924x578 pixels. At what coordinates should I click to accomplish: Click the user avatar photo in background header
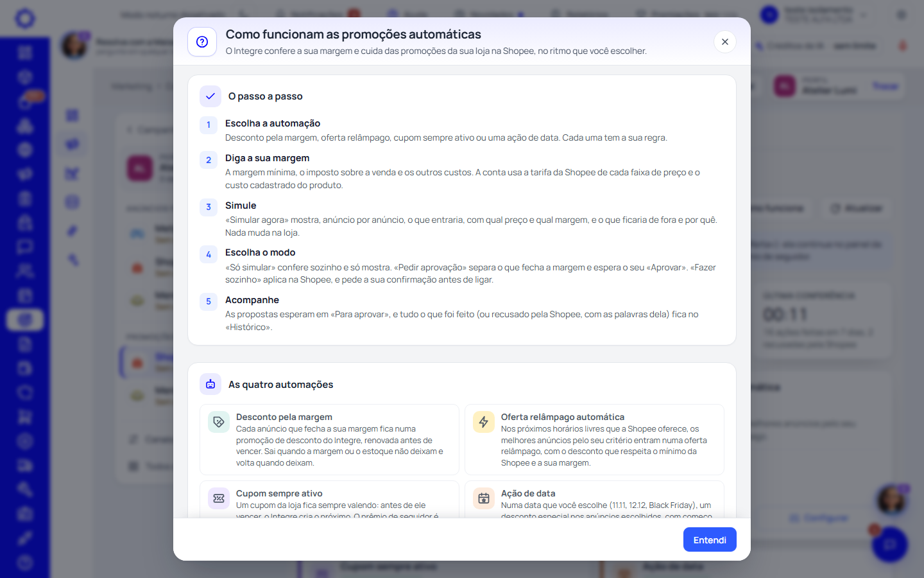click(x=74, y=46)
